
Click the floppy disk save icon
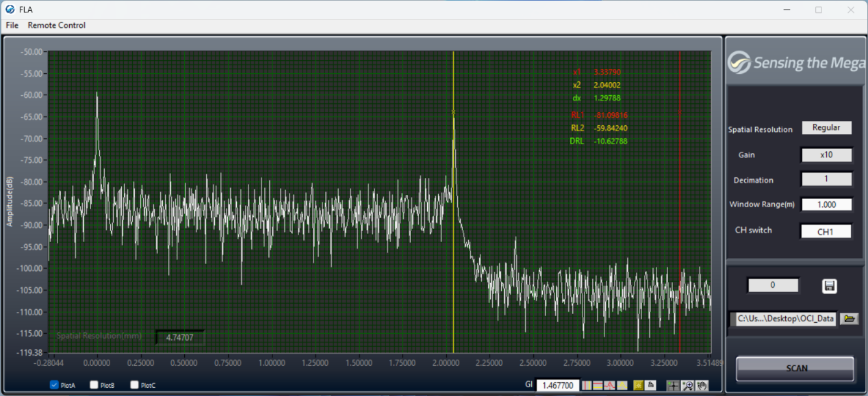829,286
